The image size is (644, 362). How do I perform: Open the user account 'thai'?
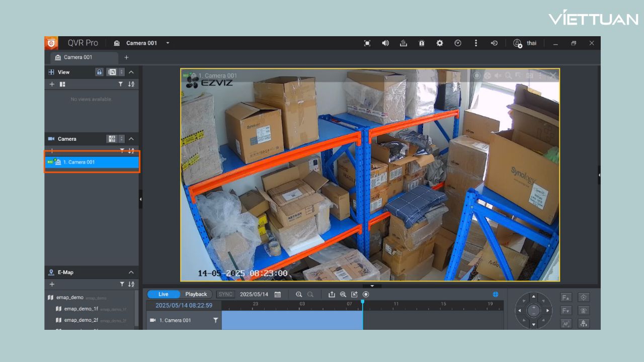pyautogui.click(x=525, y=43)
